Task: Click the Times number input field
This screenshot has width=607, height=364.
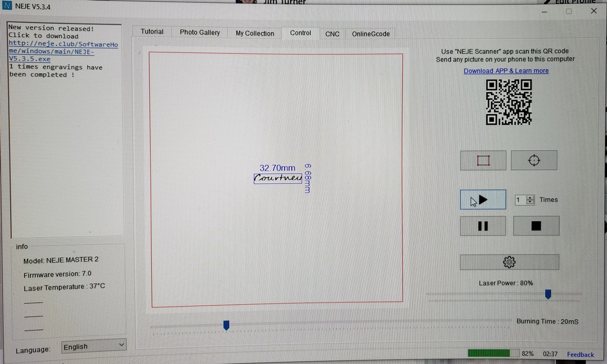Action: (520, 200)
